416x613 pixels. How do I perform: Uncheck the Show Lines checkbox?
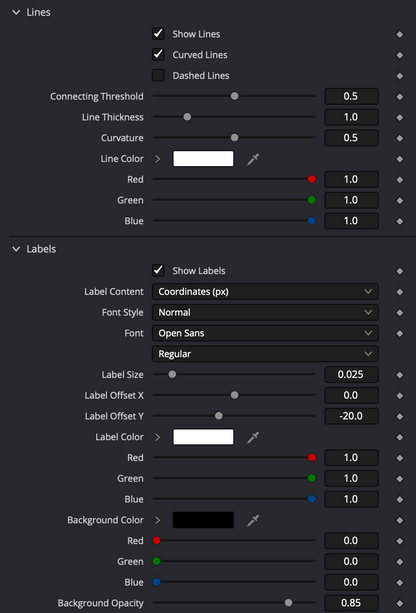[x=158, y=34]
